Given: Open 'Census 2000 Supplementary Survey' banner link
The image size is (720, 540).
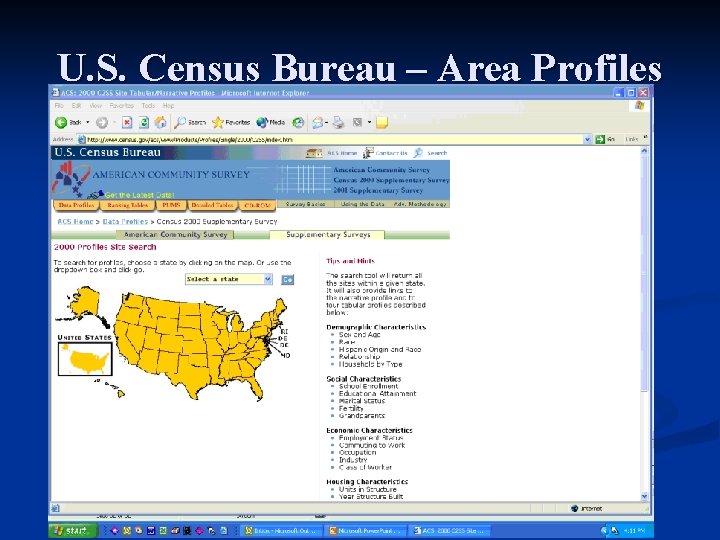Looking at the screenshot, I should 391,180.
